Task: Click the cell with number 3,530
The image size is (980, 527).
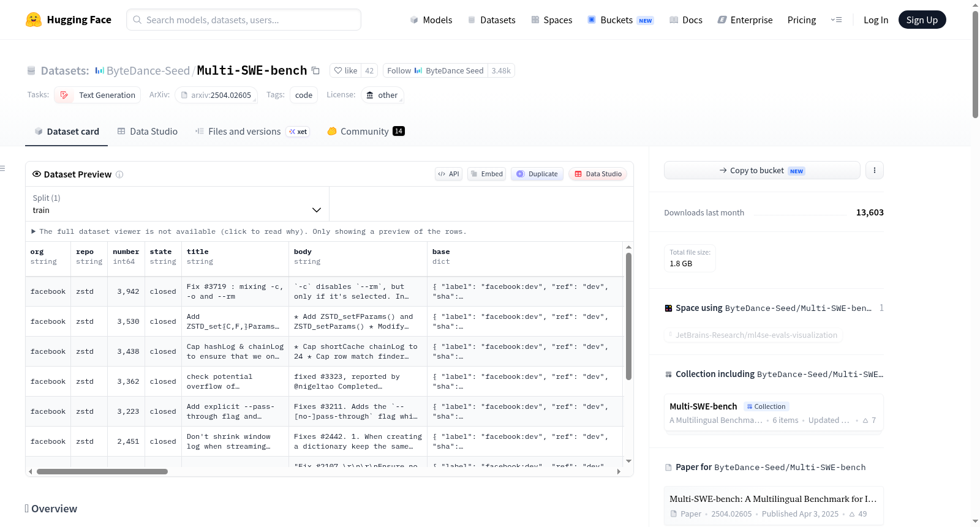Action: (126, 322)
